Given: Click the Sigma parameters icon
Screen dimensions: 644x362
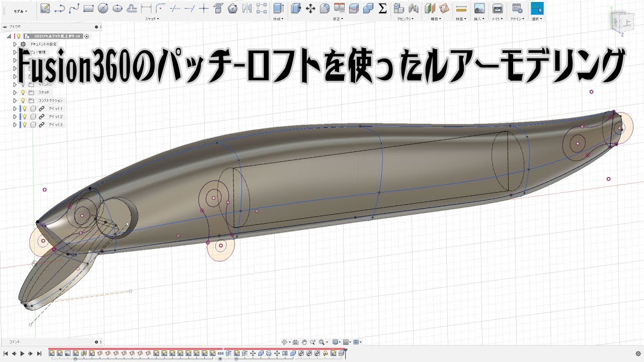Looking at the screenshot, I should point(382,8).
